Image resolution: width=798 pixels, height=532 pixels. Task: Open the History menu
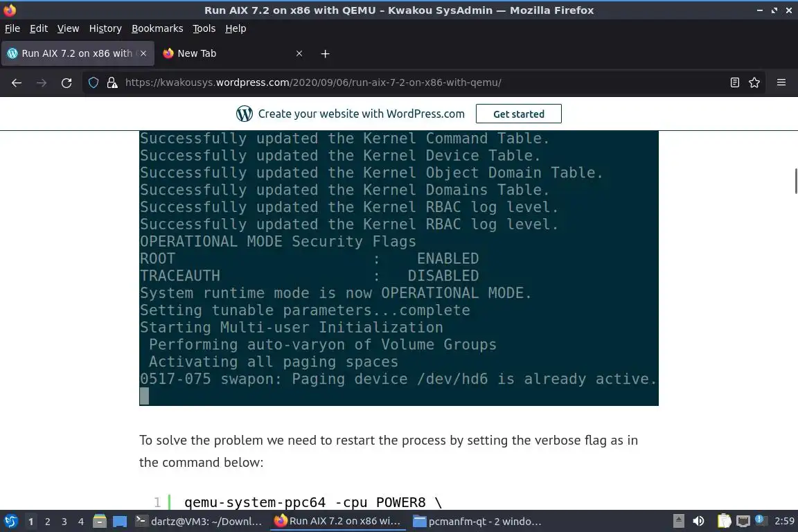click(105, 28)
